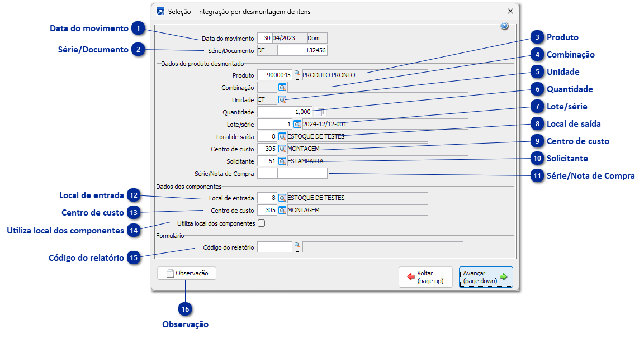The height and width of the screenshot is (339, 644).
Task: Click the Documento field with 132456
Action: point(302,50)
